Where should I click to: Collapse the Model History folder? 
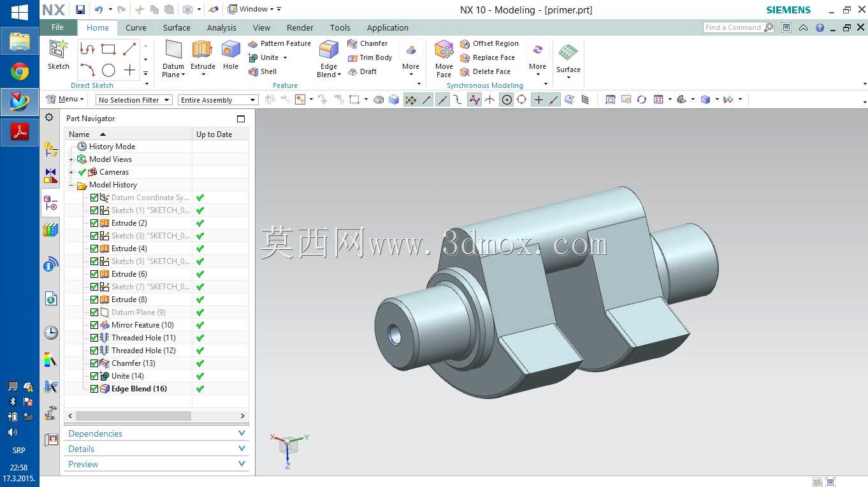coord(71,185)
